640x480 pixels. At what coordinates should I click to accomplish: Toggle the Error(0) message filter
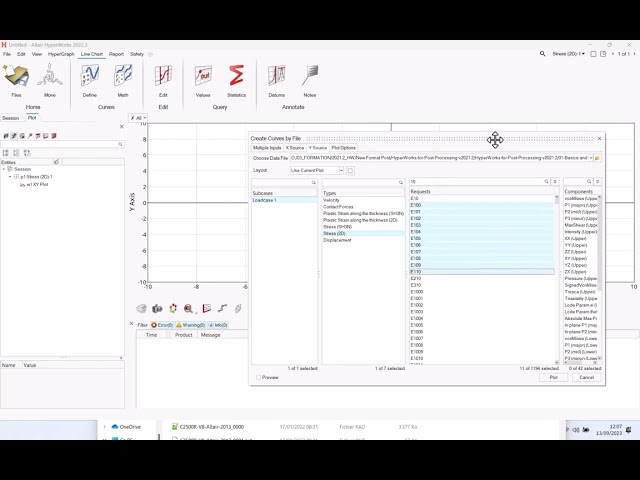[162, 325]
